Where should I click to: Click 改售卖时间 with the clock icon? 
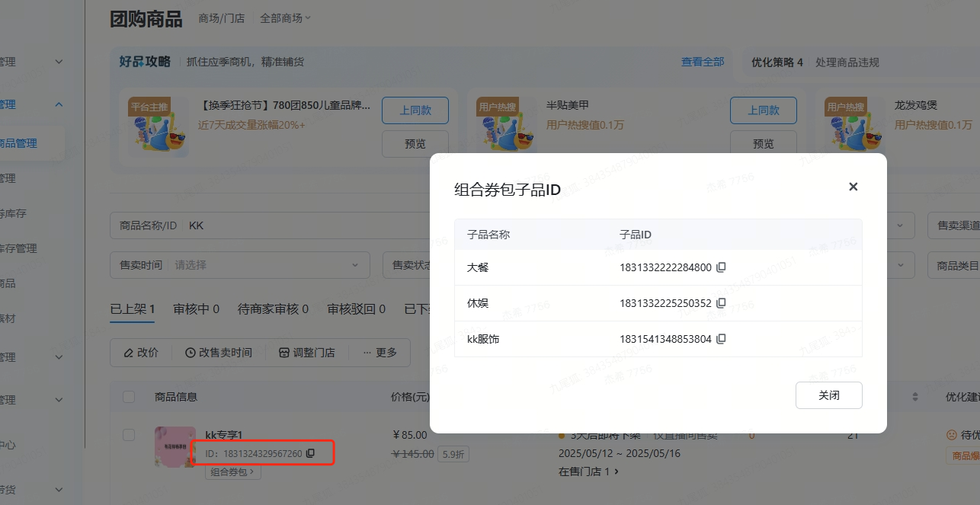[x=218, y=353]
